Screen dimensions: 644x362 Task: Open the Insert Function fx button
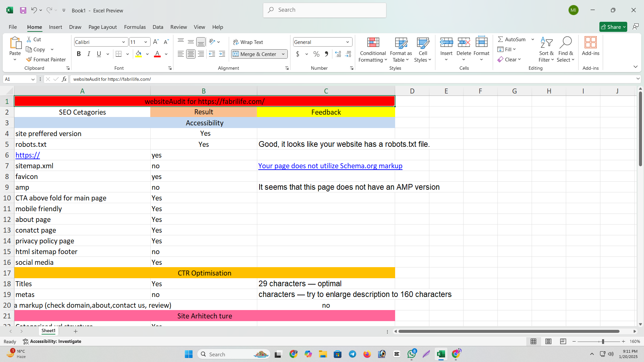[x=64, y=79]
